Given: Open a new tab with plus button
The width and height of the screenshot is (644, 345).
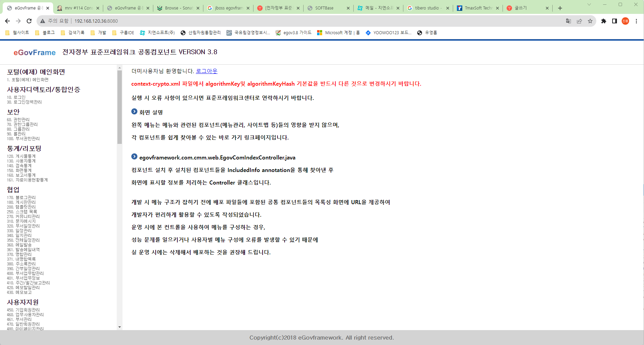Looking at the screenshot, I should click(560, 8).
